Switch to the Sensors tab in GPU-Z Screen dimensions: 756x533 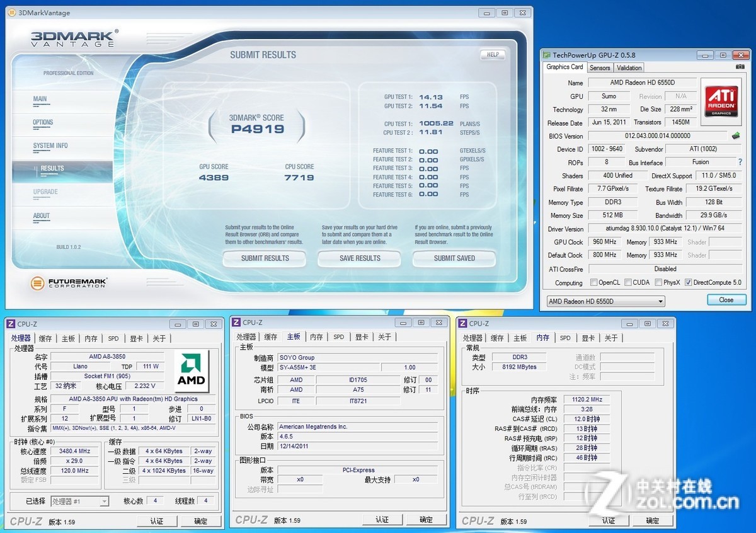point(600,68)
